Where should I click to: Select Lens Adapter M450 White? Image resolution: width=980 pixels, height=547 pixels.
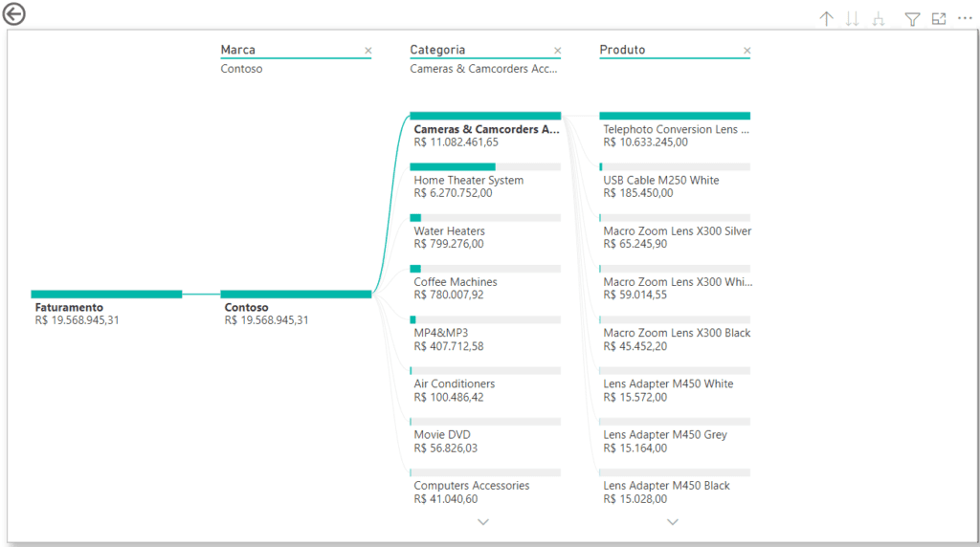[675, 385]
